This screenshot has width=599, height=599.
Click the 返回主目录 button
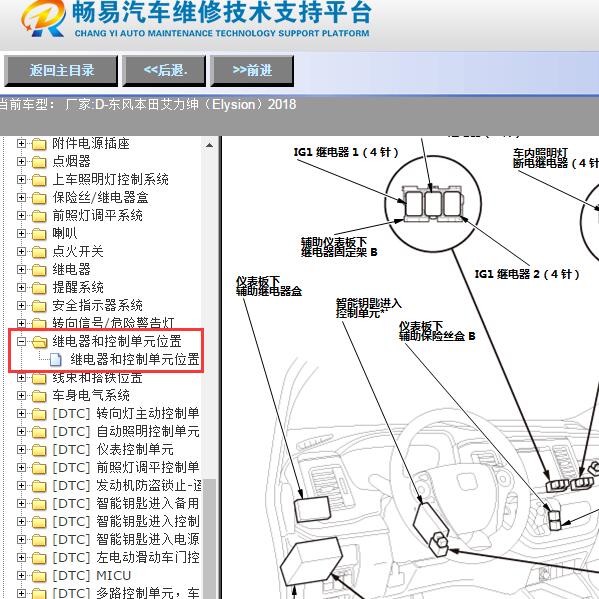tap(61, 71)
